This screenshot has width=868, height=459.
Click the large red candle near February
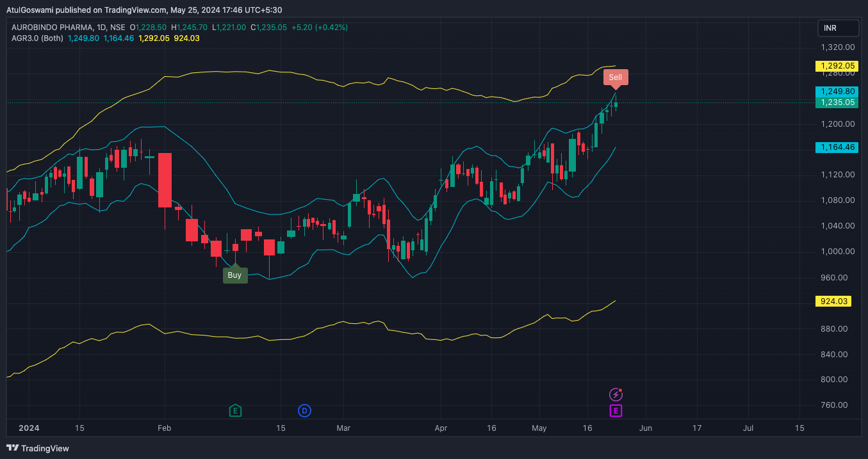165,180
